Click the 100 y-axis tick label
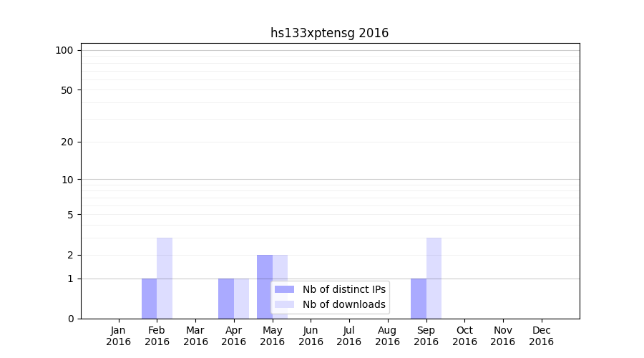The height and width of the screenshot is (358, 644). [x=64, y=50]
